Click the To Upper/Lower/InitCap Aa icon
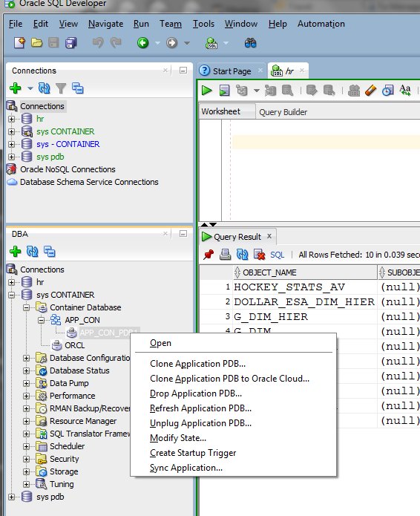 click(x=405, y=90)
